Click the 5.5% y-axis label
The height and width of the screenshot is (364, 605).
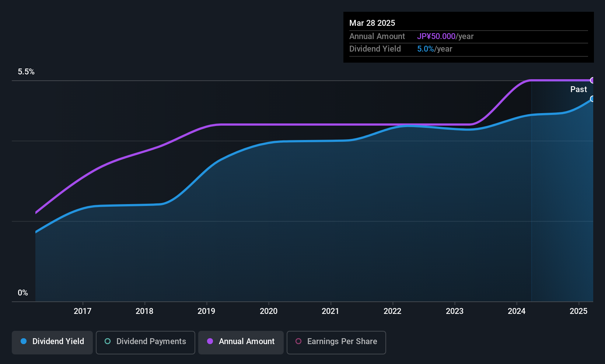(26, 72)
